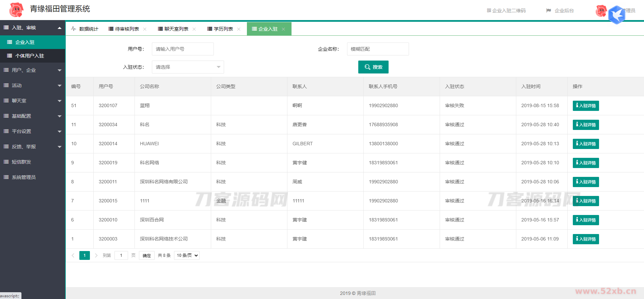Close the 聊天室列表 tab
Screen dimensions: 644x299
pyautogui.click(x=194, y=29)
